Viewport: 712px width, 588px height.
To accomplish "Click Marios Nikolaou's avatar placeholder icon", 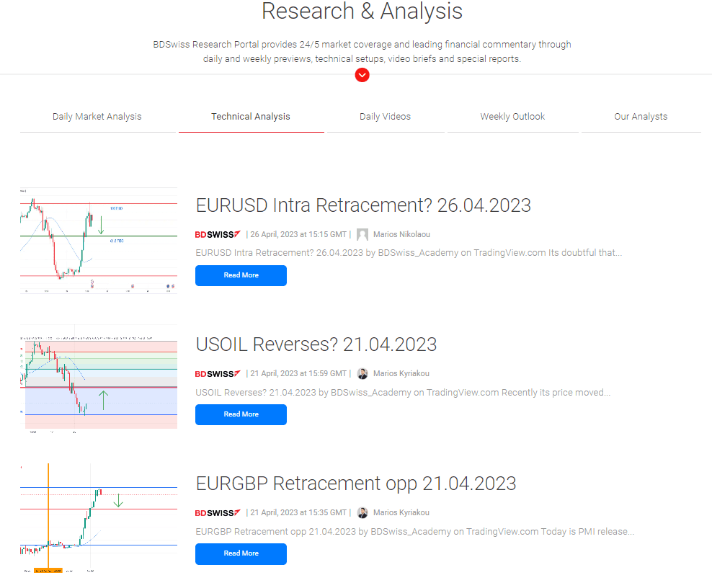I will tap(362, 234).
